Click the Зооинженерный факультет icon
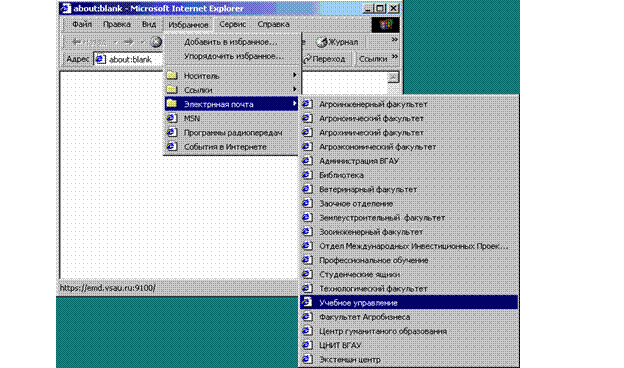This screenshot has width=624, height=368. [307, 232]
